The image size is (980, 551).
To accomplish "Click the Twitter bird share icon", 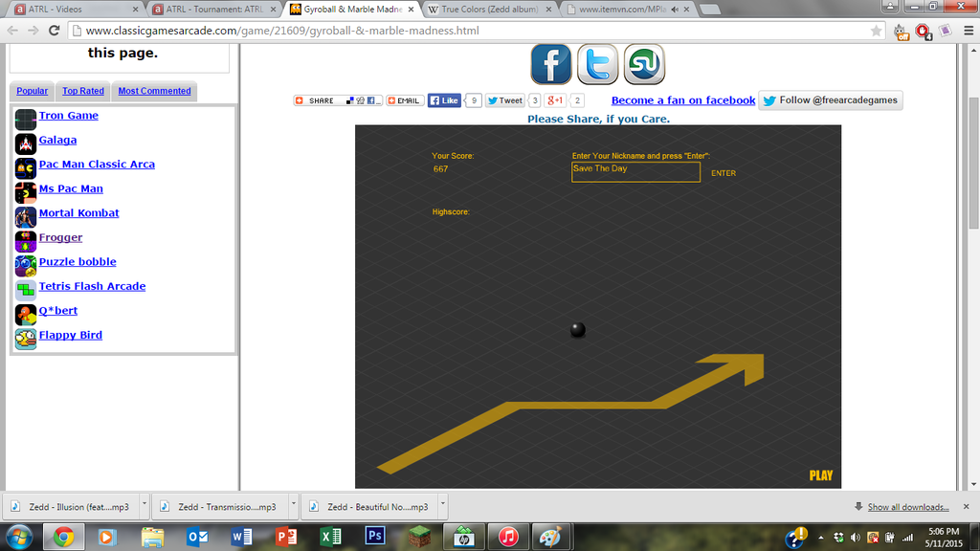I will 597,64.
